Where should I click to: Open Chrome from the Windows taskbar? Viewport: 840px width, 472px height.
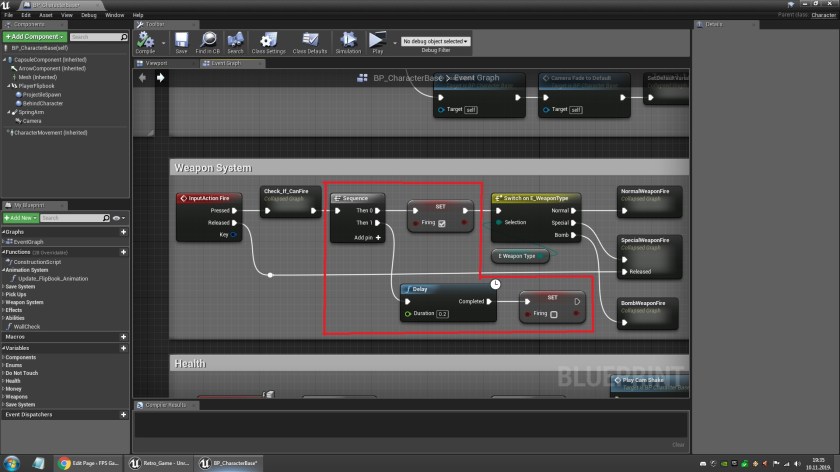pyautogui.click(x=65, y=464)
